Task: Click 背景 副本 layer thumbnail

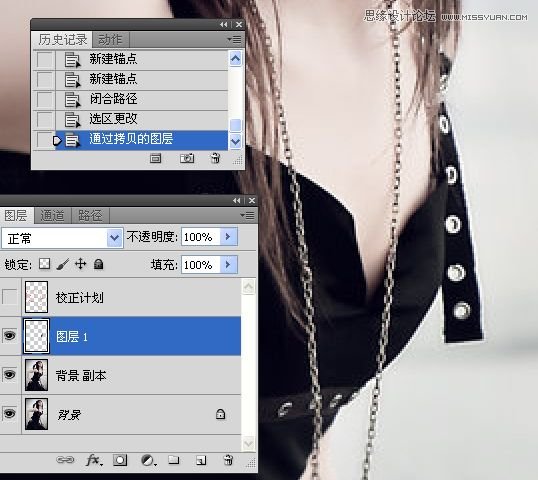Action: (x=36, y=375)
